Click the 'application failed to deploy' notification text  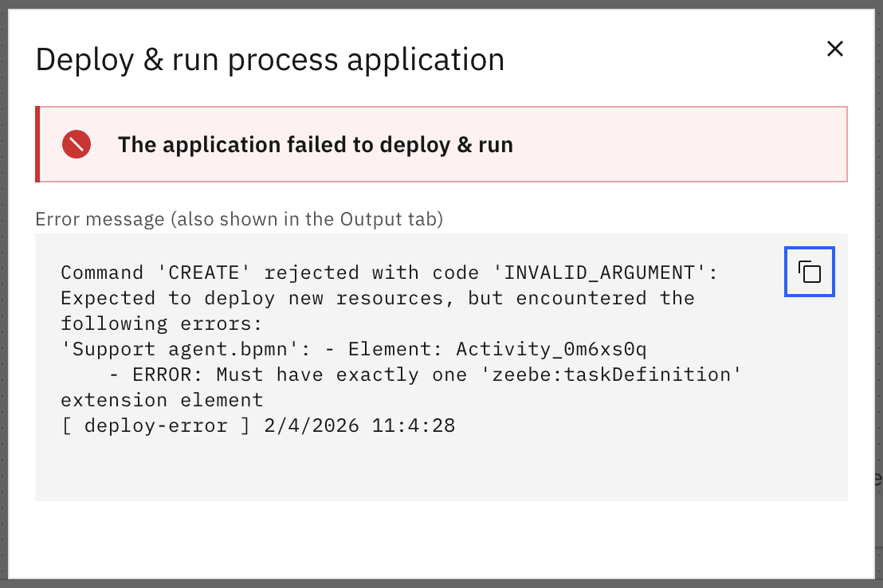[315, 145]
